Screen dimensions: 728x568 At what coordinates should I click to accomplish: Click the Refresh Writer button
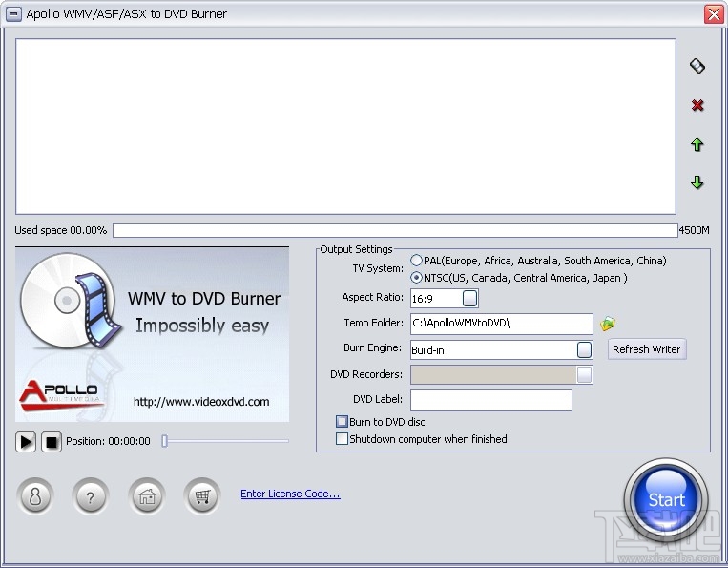pos(647,349)
